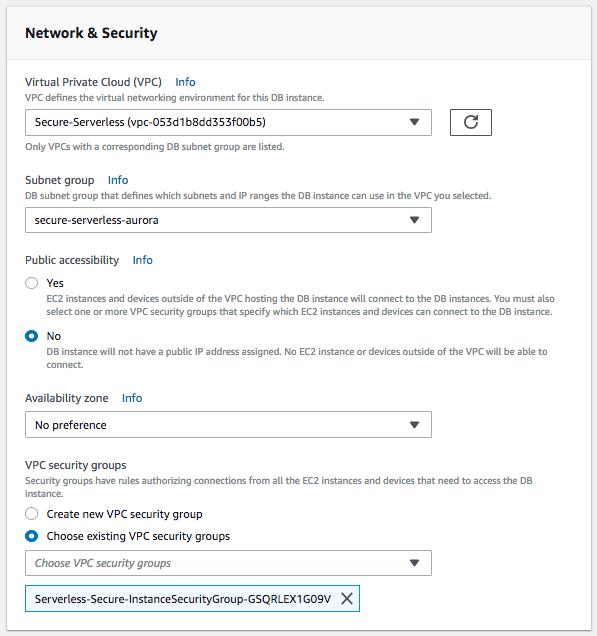Select Choose existing VPC security groups
The height and width of the screenshot is (636, 597).
(32, 536)
